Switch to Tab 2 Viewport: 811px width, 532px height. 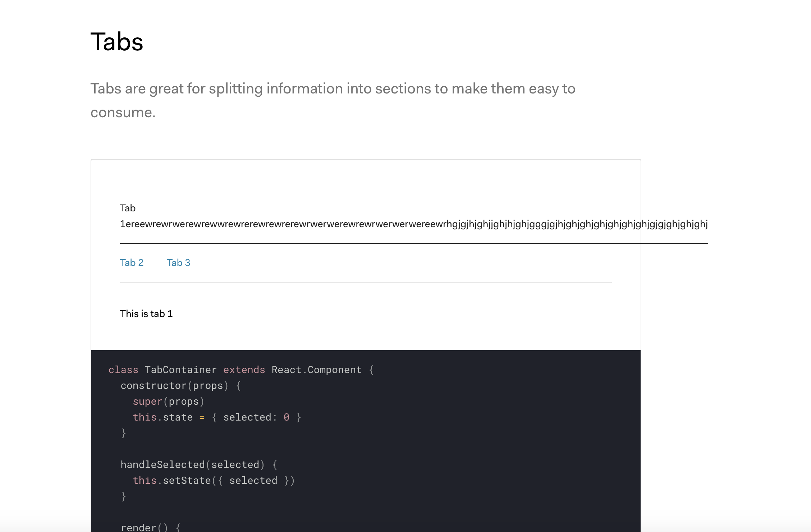[x=132, y=263]
